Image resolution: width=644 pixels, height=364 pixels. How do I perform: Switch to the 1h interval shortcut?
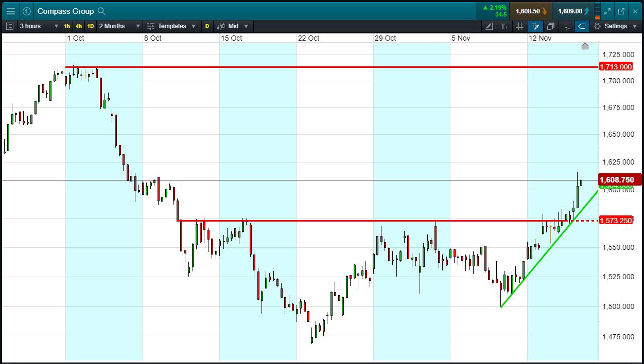(x=67, y=26)
